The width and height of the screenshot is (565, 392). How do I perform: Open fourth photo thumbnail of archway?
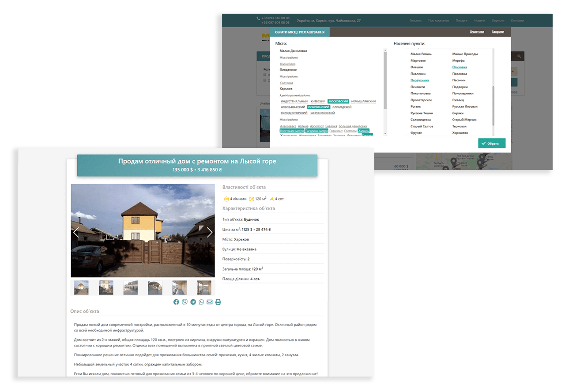[x=155, y=287]
